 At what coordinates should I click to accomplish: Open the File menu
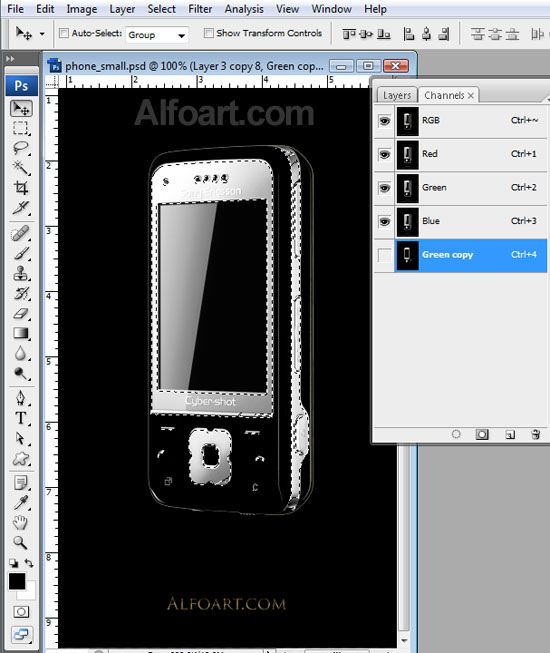15,9
